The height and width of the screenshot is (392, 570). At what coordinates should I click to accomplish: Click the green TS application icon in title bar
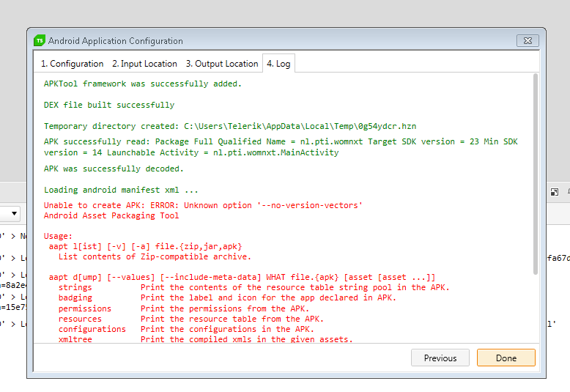[x=40, y=40]
